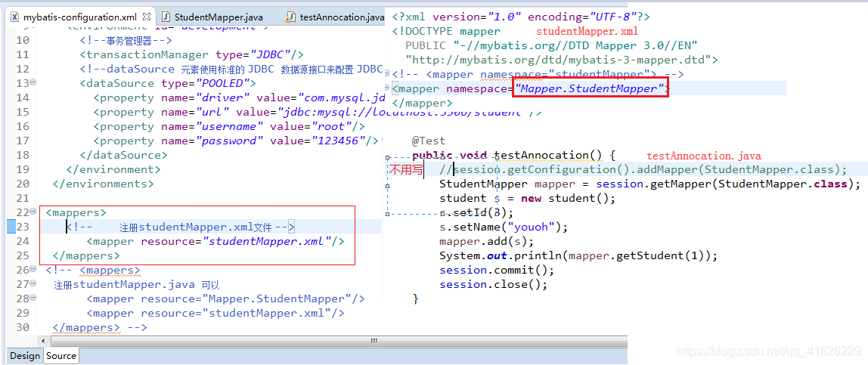Click the <!DOCTYPE mapper text
The width and height of the screenshot is (868, 365).
445,32
